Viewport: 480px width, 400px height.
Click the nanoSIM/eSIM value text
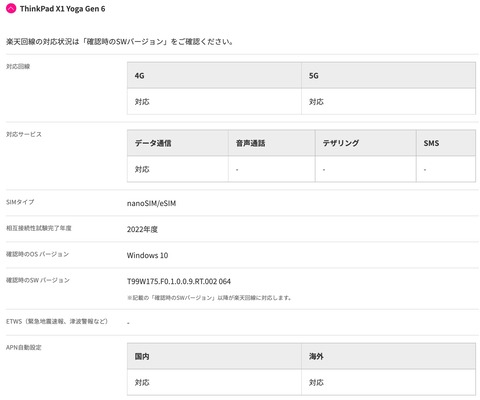tap(151, 203)
